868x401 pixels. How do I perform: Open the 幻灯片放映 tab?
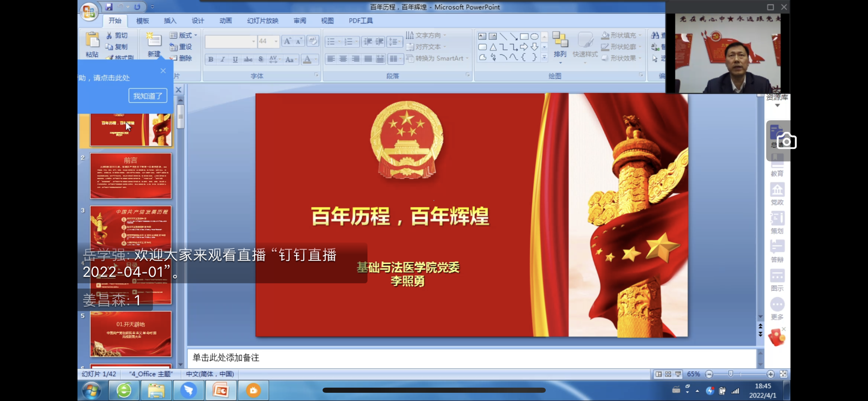click(263, 21)
